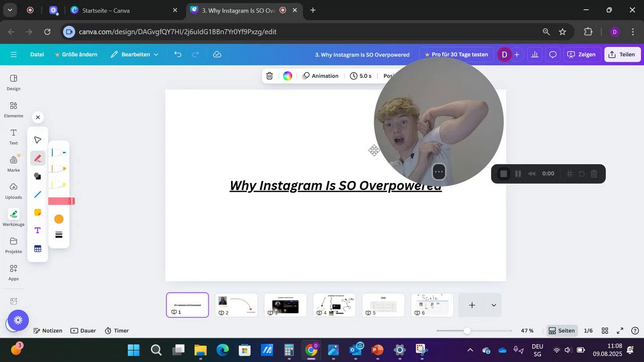The height and width of the screenshot is (362, 644).
Task: Discard the recording with trash icon
Action: (594, 173)
